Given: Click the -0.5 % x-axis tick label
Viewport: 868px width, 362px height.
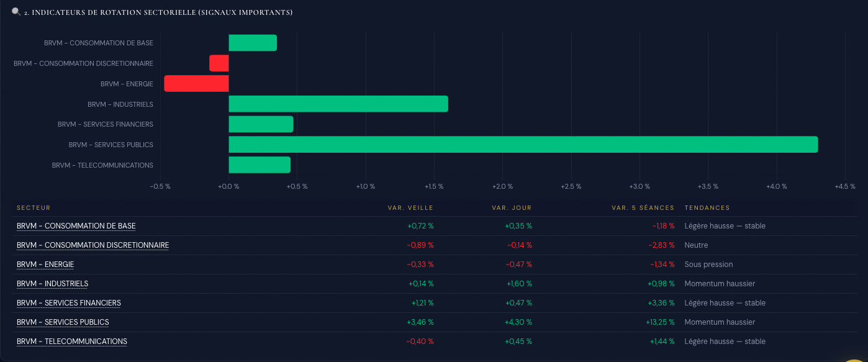Looking at the screenshot, I should tap(160, 186).
